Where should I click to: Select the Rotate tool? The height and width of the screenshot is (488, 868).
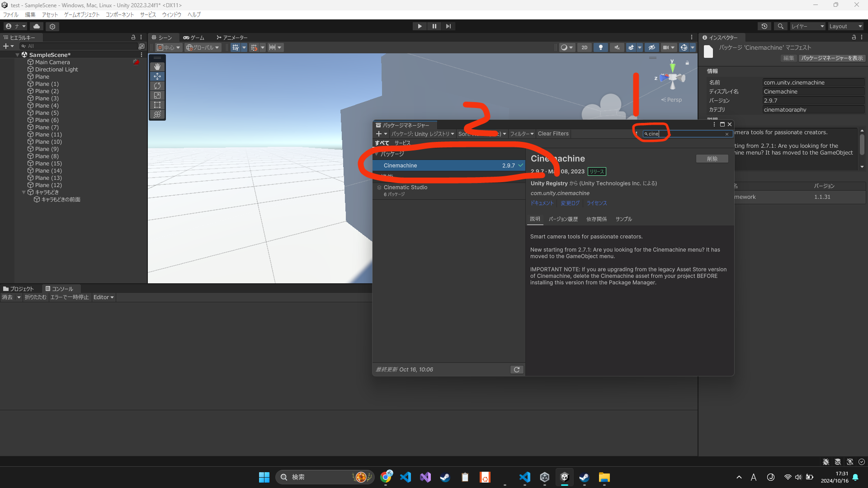157,86
